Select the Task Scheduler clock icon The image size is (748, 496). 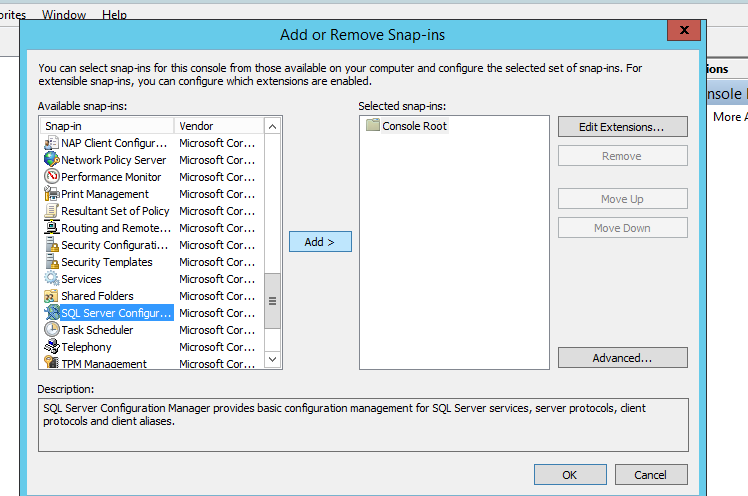pyautogui.click(x=52, y=330)
